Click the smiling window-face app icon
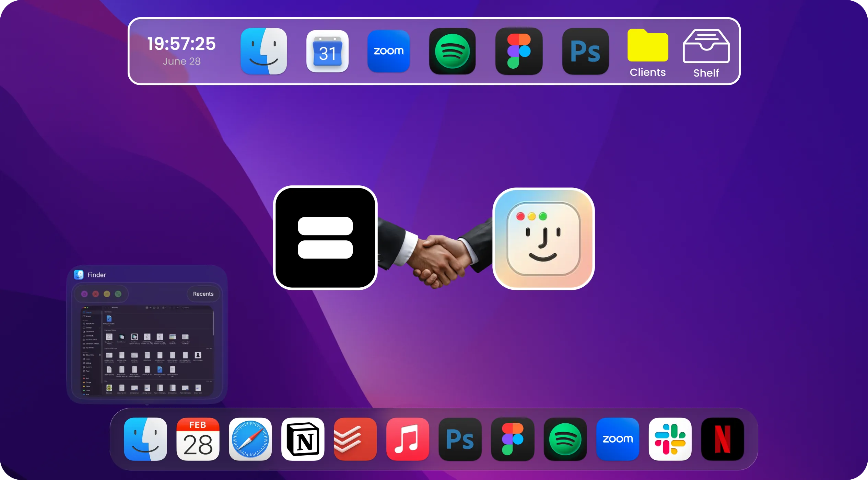 point(543,239)
